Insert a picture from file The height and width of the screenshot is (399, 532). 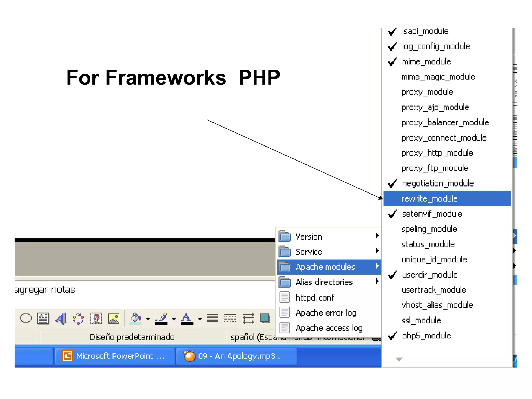[114, 318]
